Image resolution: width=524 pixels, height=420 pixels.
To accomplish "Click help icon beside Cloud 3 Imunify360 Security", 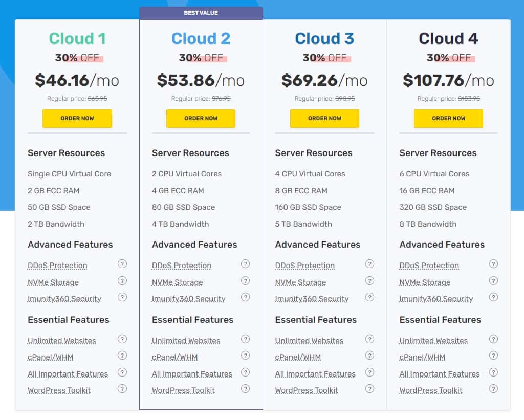I will [369, 297].
